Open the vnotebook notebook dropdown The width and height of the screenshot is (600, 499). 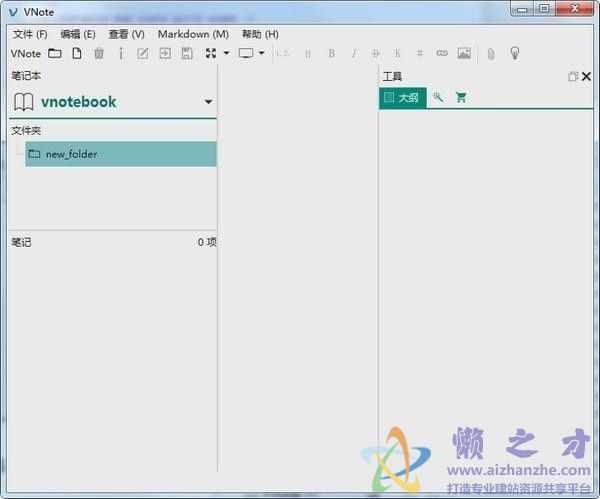click(x=208, y=102)
